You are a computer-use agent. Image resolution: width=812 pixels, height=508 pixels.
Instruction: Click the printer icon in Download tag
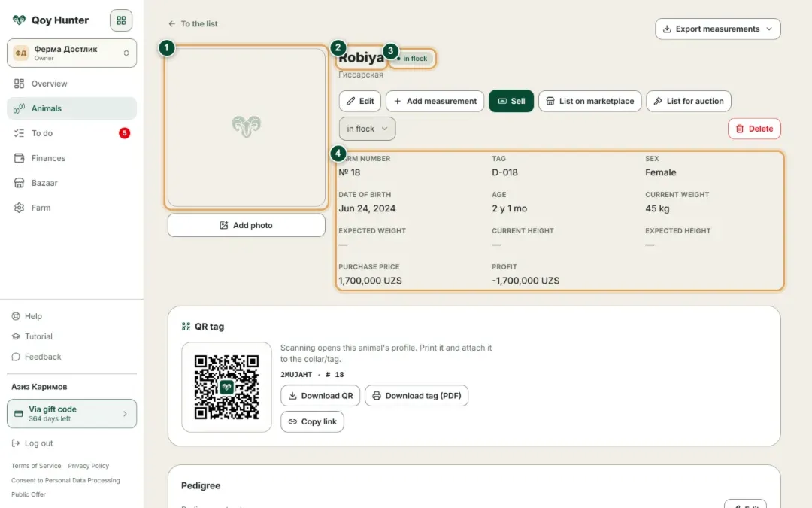377,396
